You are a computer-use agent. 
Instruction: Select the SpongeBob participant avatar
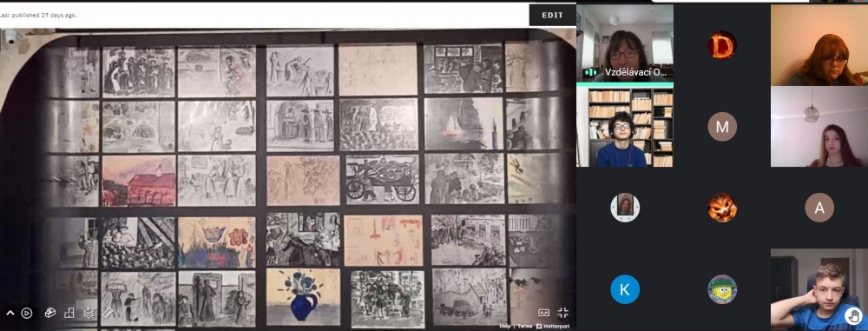point(722,289)
